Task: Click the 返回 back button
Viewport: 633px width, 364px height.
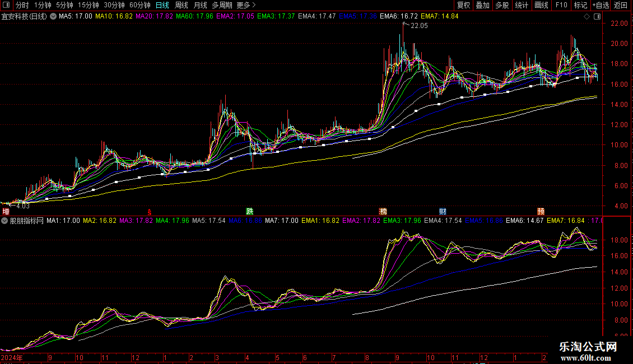Action: click(x=621, y=5)
